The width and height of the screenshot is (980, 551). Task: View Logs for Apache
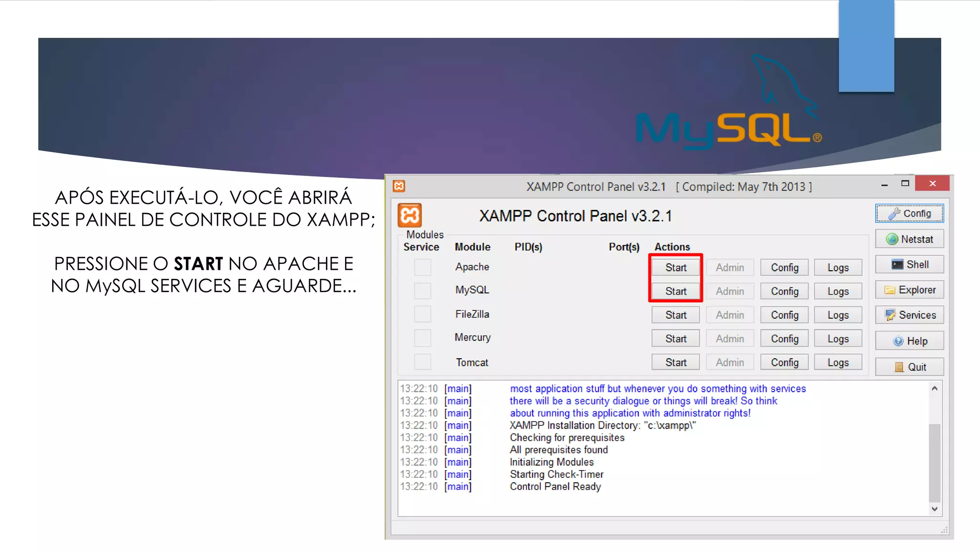pos(838,268)
